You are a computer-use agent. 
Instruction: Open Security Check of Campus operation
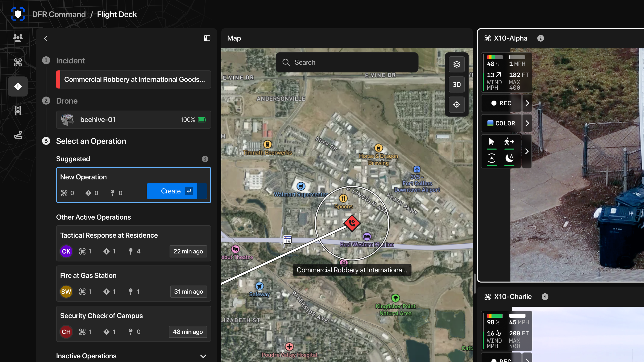coord(134,324)
